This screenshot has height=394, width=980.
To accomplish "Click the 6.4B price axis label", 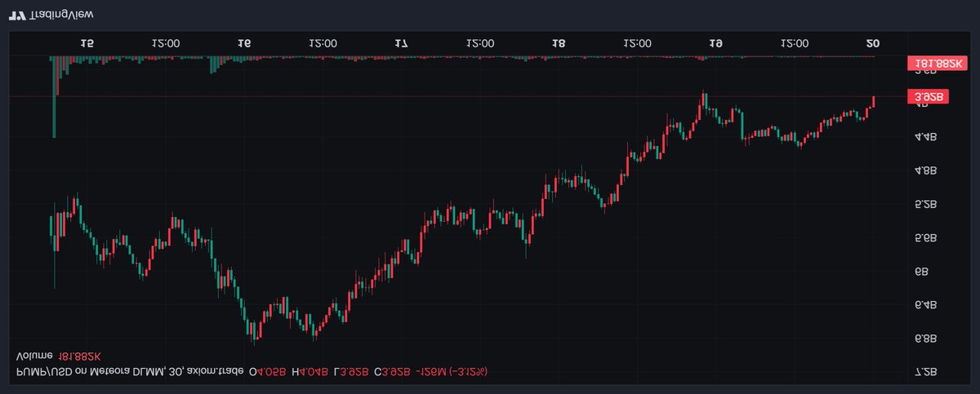I will point(926,305).
